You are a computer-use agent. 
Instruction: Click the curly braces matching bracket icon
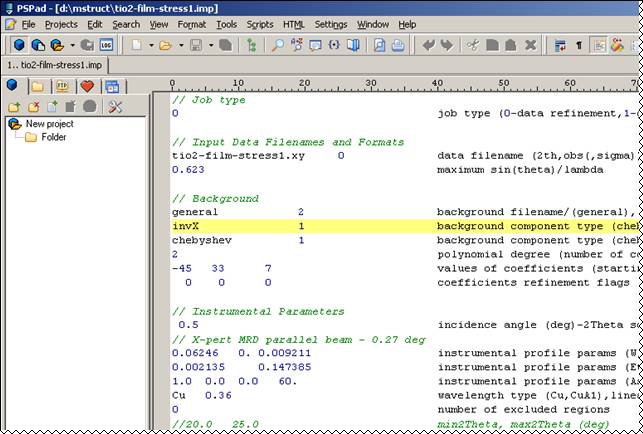pyautogui.click(x=334, y=45)
